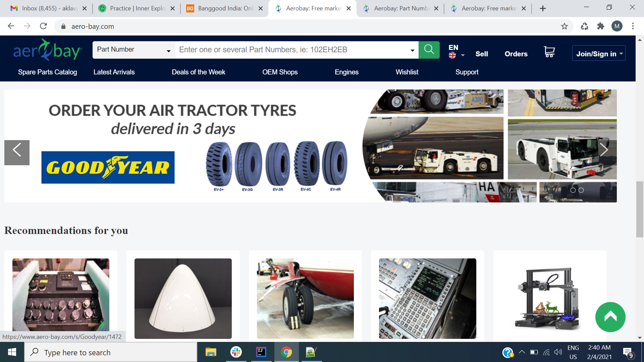
Task: Open the shopping cart icon
Action: [549, 52]
